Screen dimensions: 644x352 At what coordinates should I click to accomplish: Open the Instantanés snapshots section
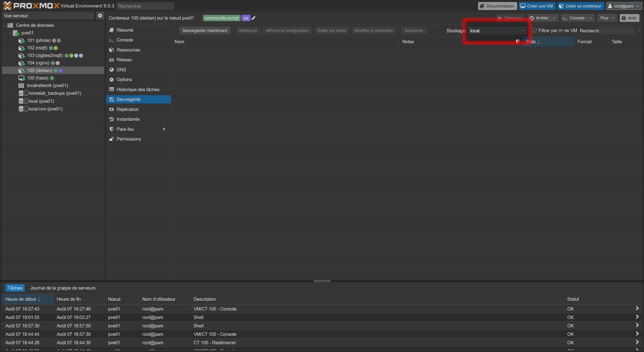128,119
